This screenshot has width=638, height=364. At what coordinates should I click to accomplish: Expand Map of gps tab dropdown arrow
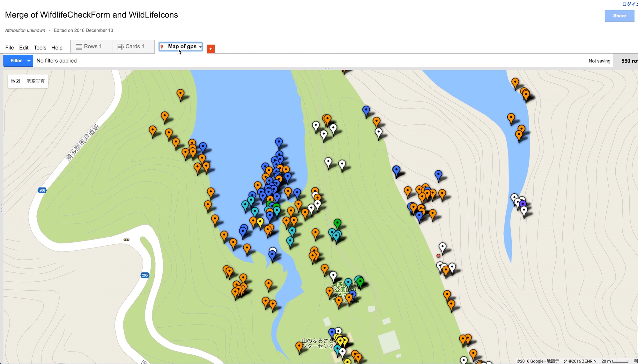point(200,47)
